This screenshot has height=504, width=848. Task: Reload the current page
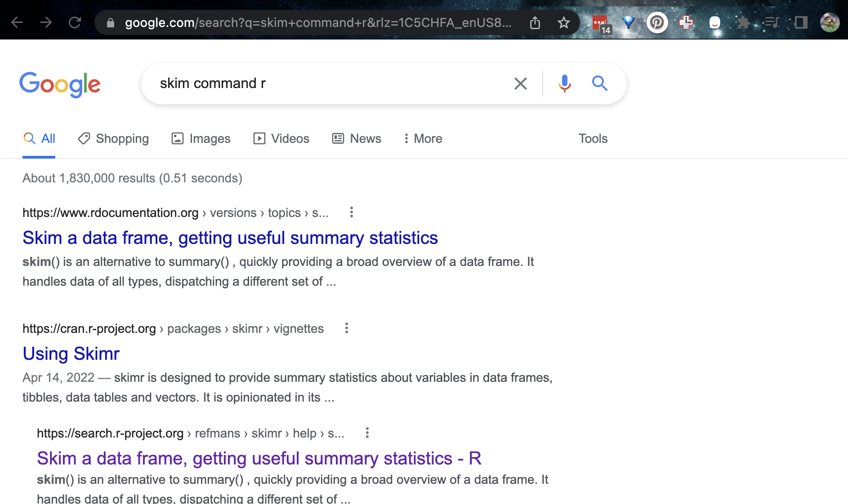tap(75, 22)
